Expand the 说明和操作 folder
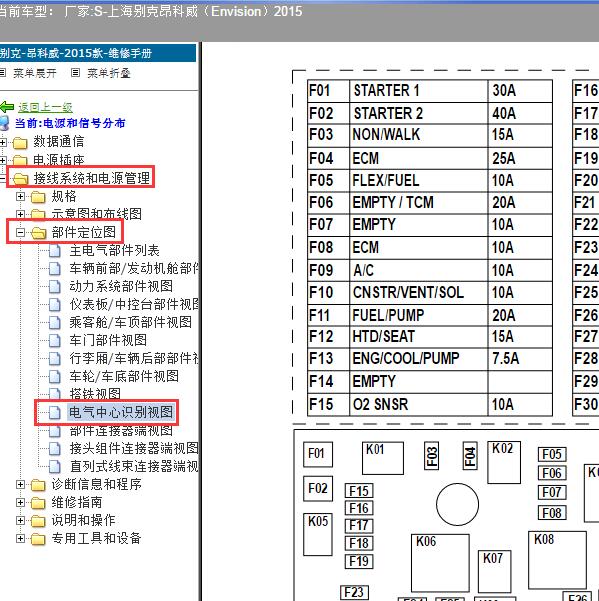Screen dimensions: 599x601 tap(20, 521)
